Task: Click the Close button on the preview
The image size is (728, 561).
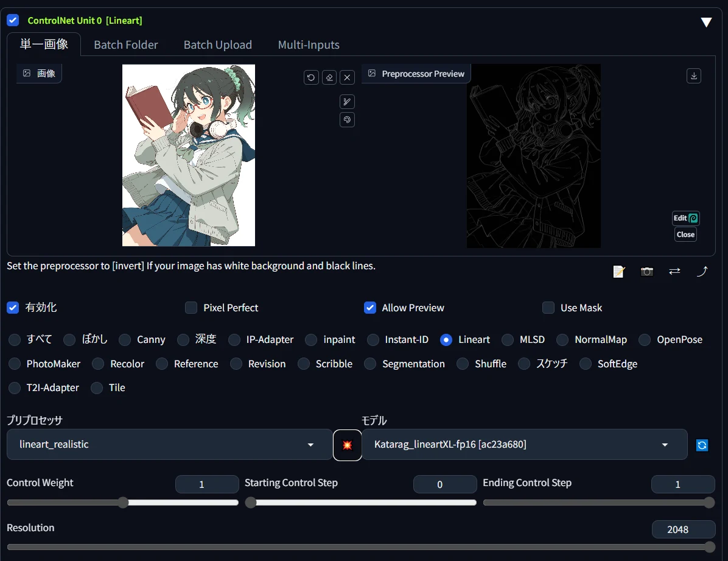Action: coord(686,235)
